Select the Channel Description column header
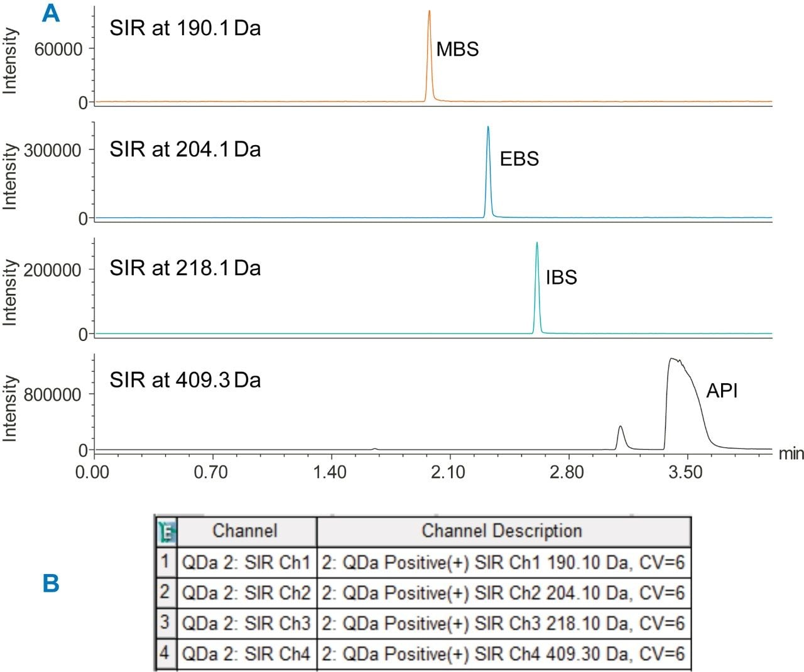The width and height of the screenshot is (804, 672). tap(503, 531)
